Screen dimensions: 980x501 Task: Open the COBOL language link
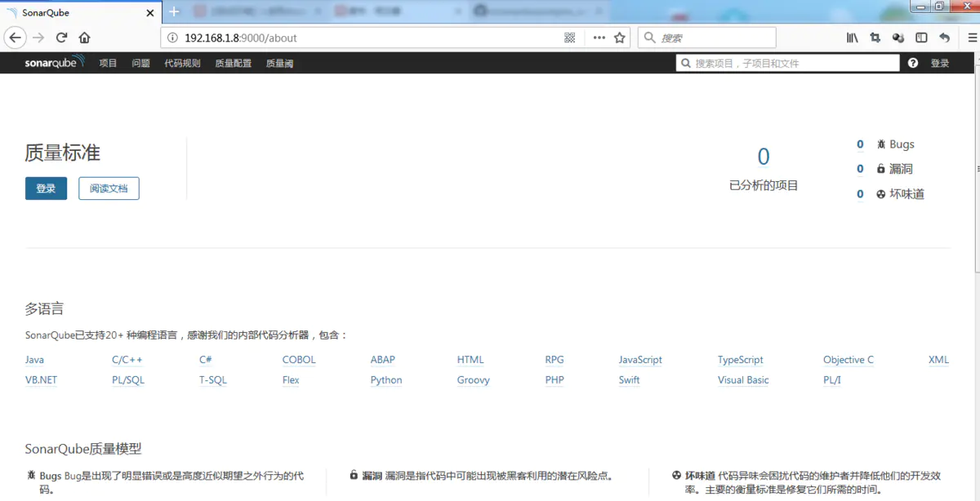[x=299, y=360]
